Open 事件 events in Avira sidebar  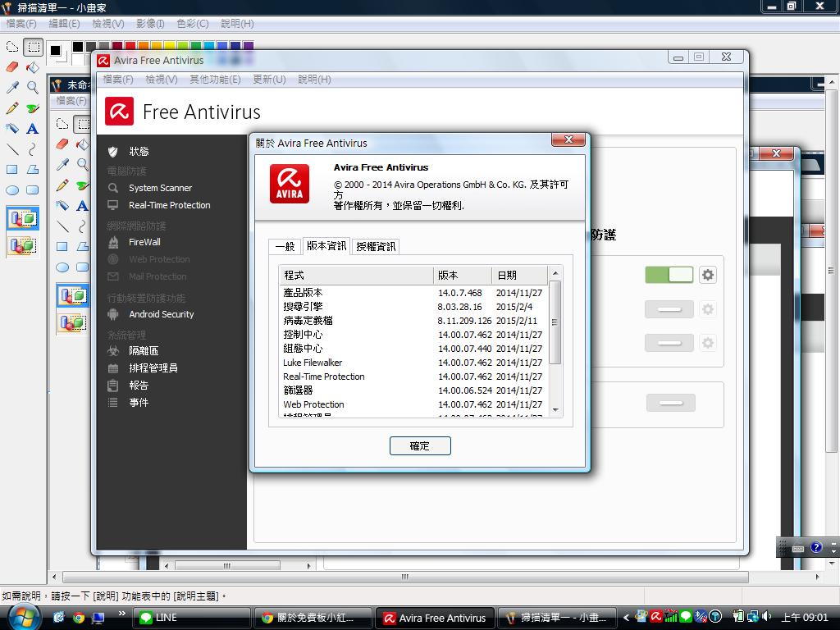coord(138,402)
